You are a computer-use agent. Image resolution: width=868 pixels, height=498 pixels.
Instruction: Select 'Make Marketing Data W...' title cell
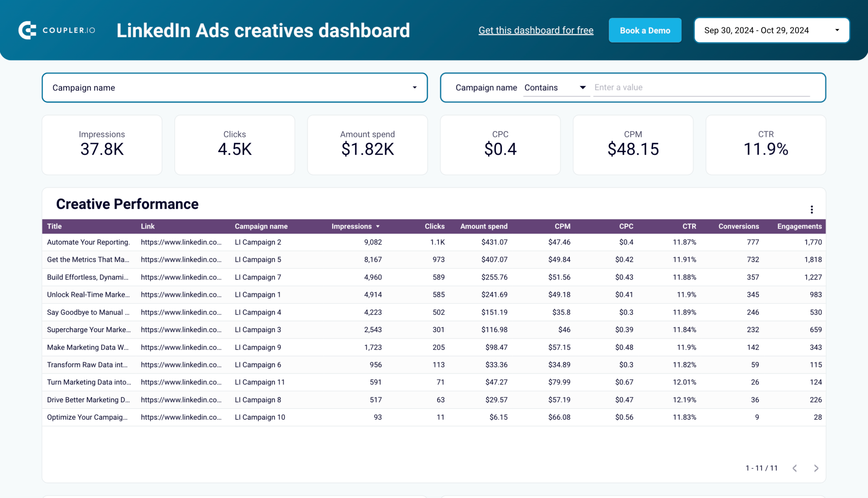[x=87, y=347]
